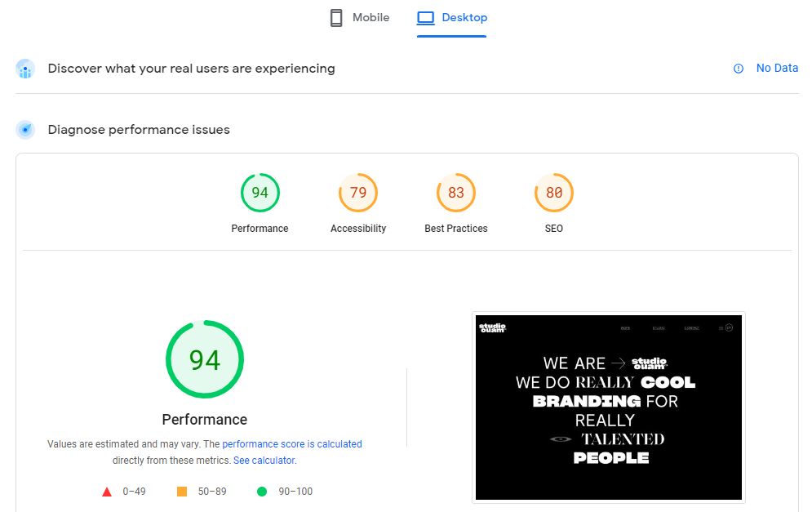
Task: Click the orange square legend icon
Action: (x=180, y=491)
